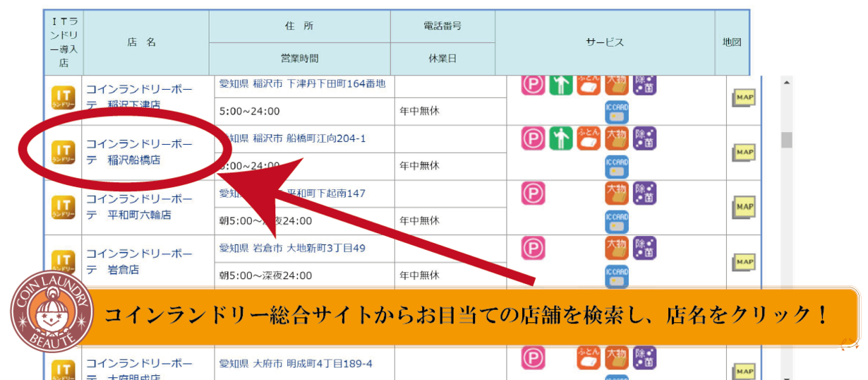Click the parking icon in the 平和町六輪店 row
Viewport: 868px width, 380px height.
(x=533, y=194)
